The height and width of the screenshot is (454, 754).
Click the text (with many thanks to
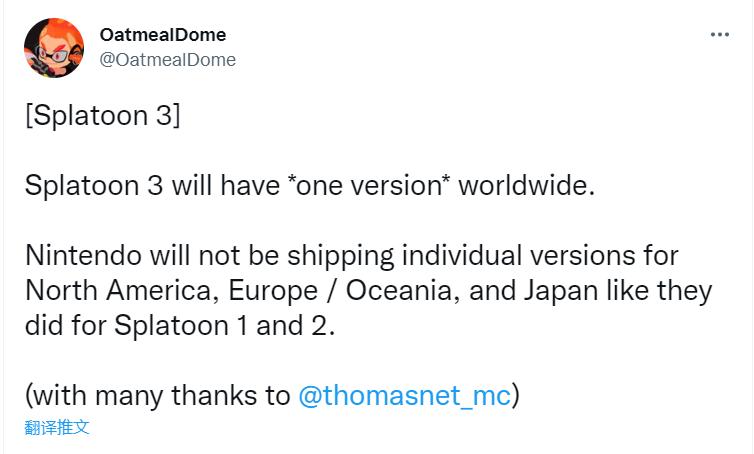click(x=158, y=395)
